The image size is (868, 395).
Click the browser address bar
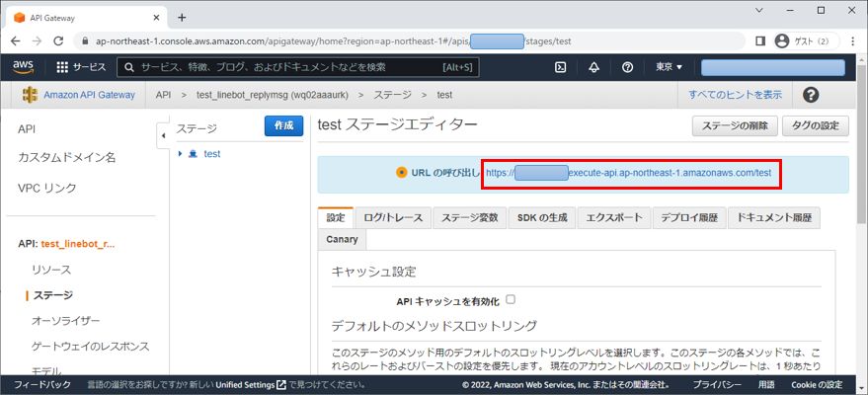[410, 40]
